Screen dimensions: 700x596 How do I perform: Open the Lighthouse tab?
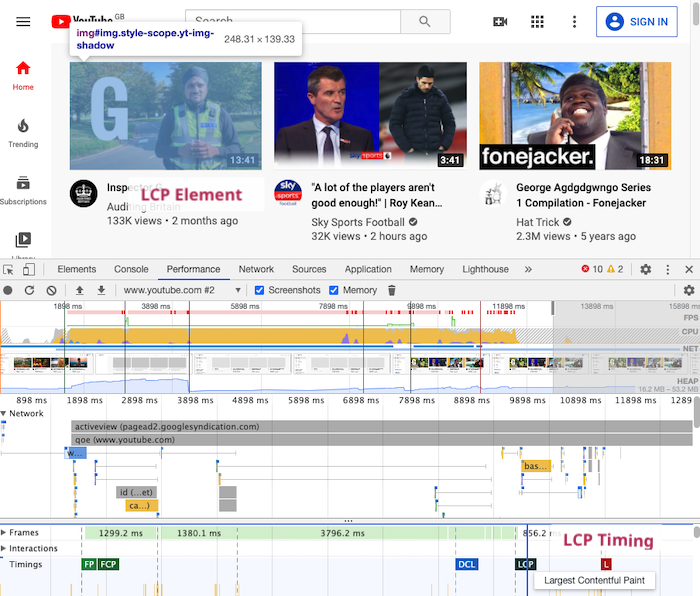(485, 269)
